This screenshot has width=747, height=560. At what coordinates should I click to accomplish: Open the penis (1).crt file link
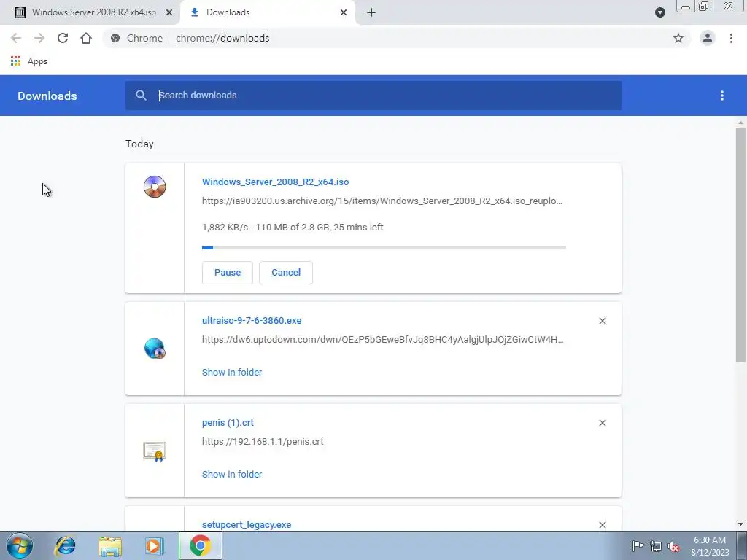228,423
